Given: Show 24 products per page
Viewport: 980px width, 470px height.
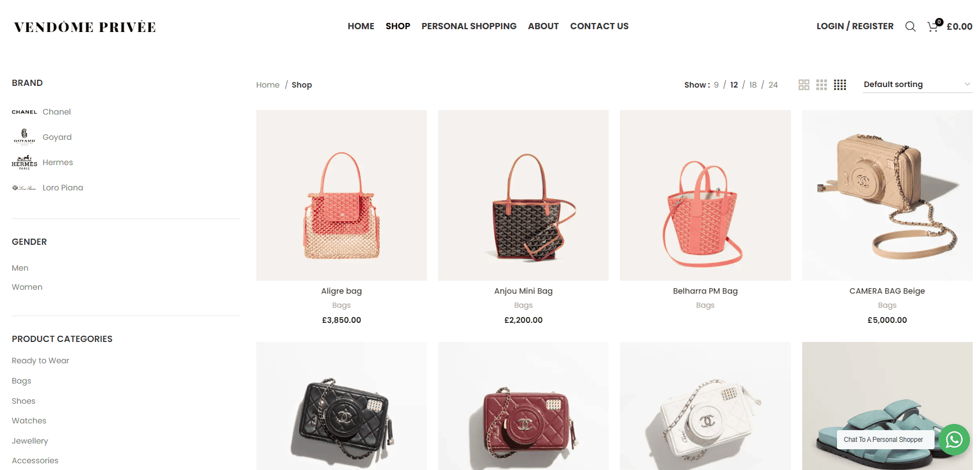Looking at the screenshot, I should (x=773, y=85).
